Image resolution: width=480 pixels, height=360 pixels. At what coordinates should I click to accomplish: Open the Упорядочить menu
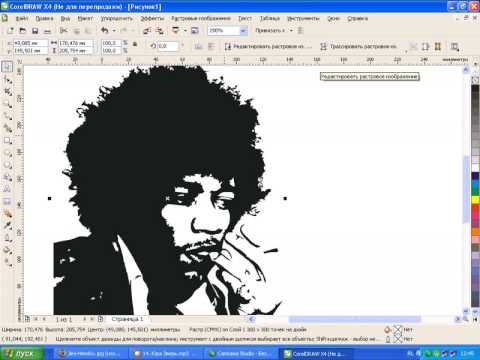tap(117, 18)
